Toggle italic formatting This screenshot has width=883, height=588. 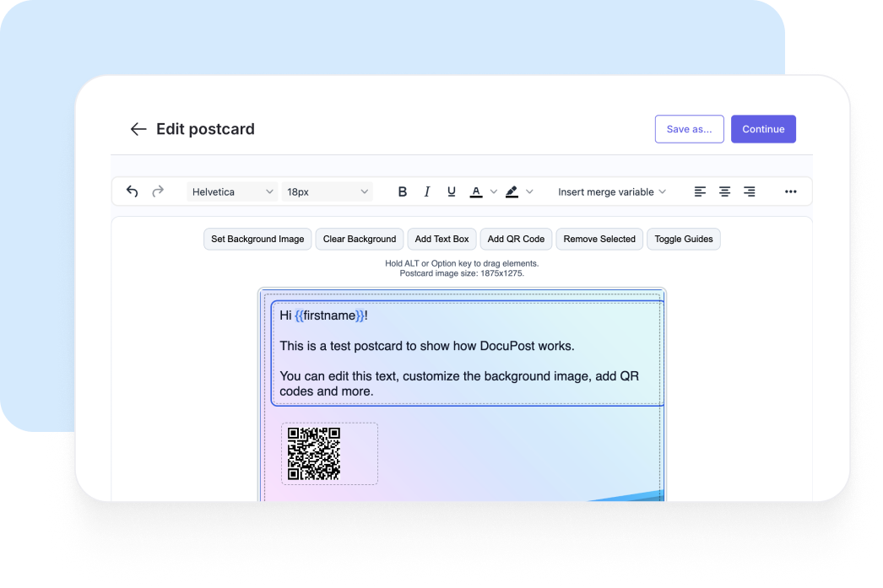[427, 192]
